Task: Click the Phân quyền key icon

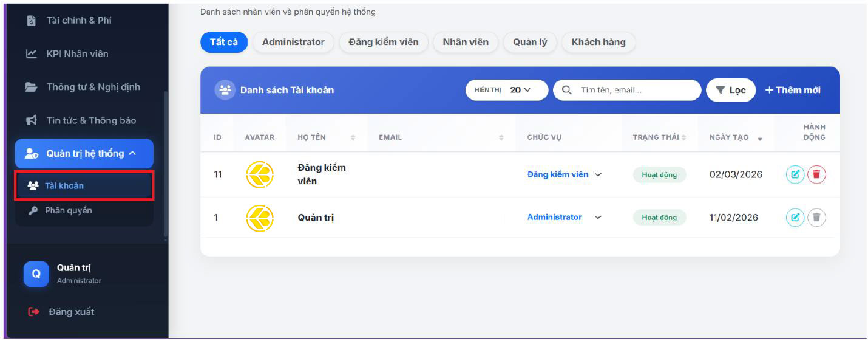Action: pyautogui.click(x=33, y=211)
